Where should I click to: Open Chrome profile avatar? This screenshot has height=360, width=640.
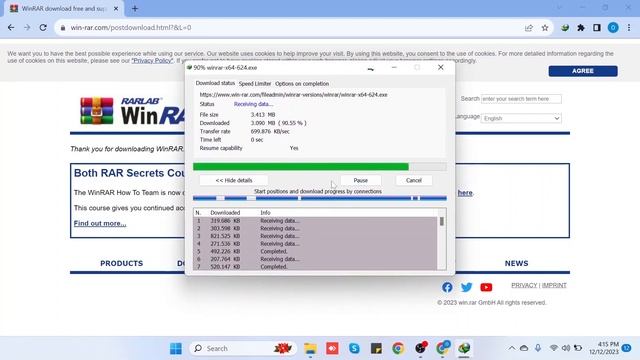(613, 28)
